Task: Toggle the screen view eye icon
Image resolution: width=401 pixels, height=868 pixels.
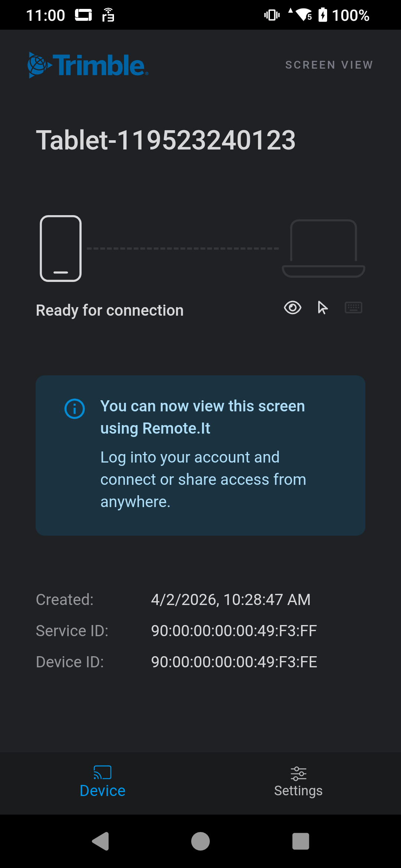Action: pos(293,308)
